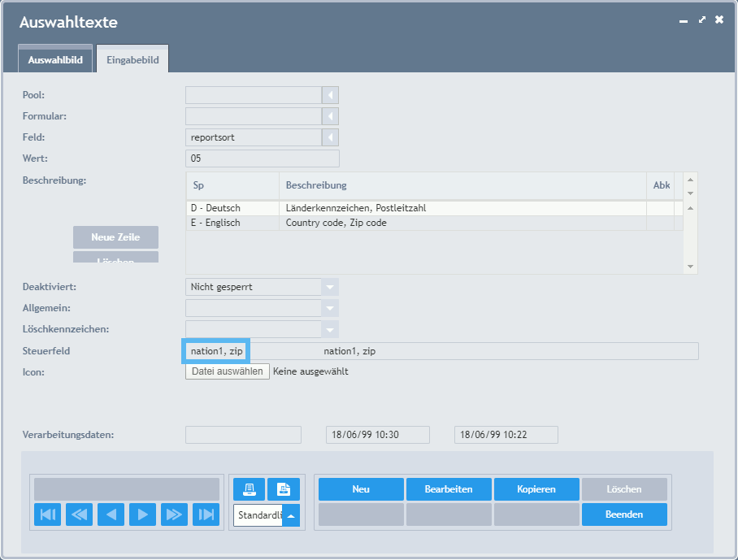This screenshot has width=738, height=560.
Task: Jump to the last record
Action: pos(206,514)
